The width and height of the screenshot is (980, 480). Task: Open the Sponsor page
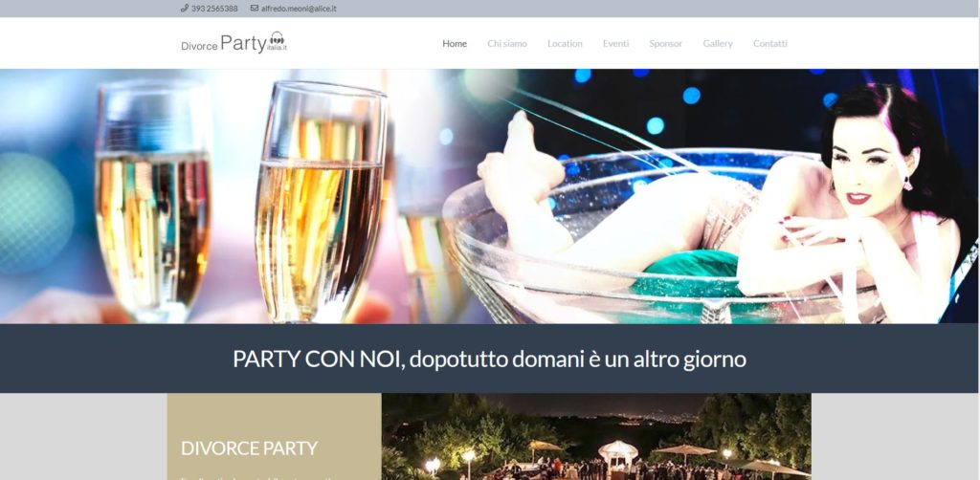pos(666,44)
